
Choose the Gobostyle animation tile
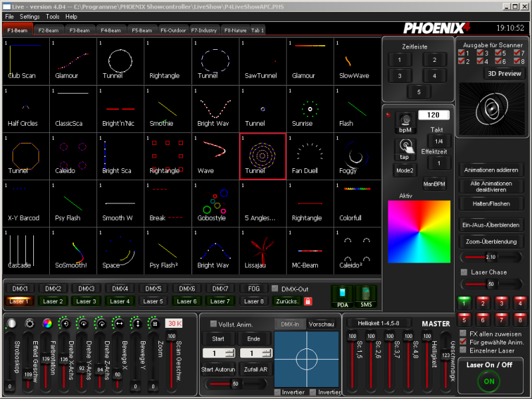click(215, 203)
